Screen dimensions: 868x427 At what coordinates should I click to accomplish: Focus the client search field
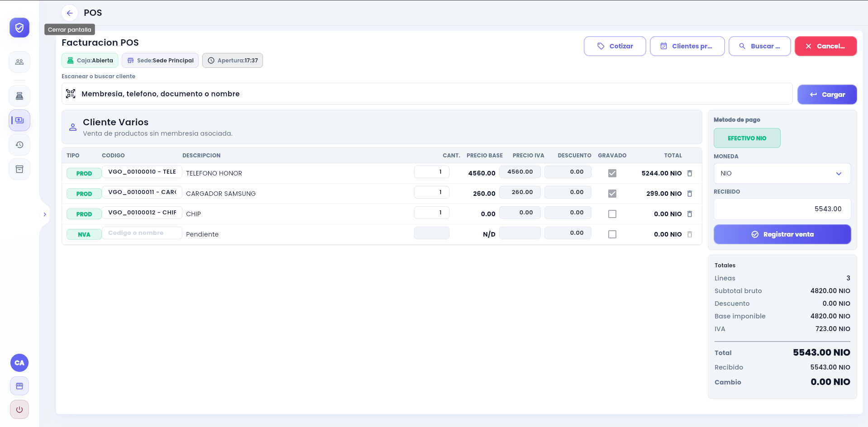pyautogui.click(x=427, y=94)
